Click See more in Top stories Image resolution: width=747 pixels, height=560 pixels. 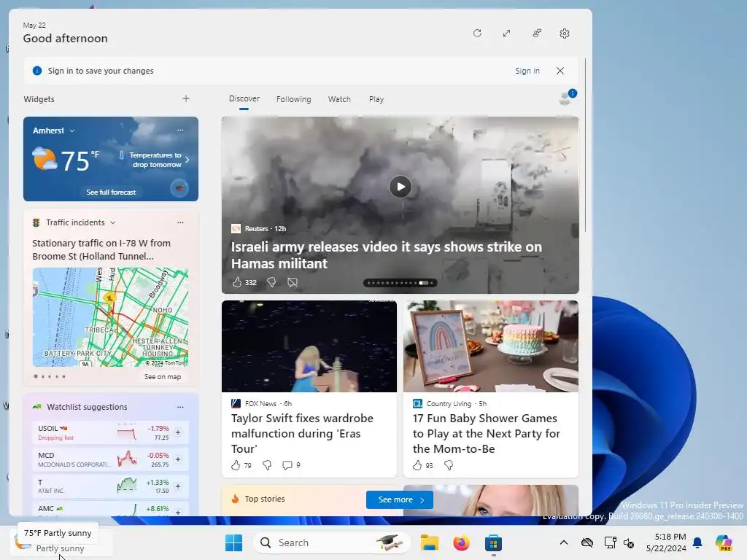coord(400,499)
